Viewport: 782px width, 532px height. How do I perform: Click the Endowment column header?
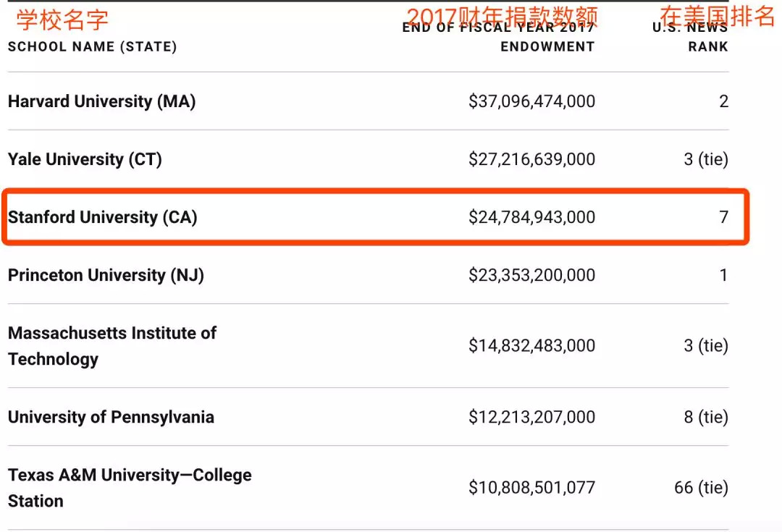click(x=547, y=47)
